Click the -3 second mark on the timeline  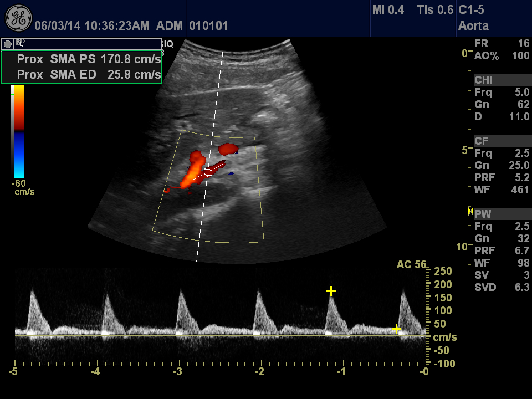[x=179, y=371]
